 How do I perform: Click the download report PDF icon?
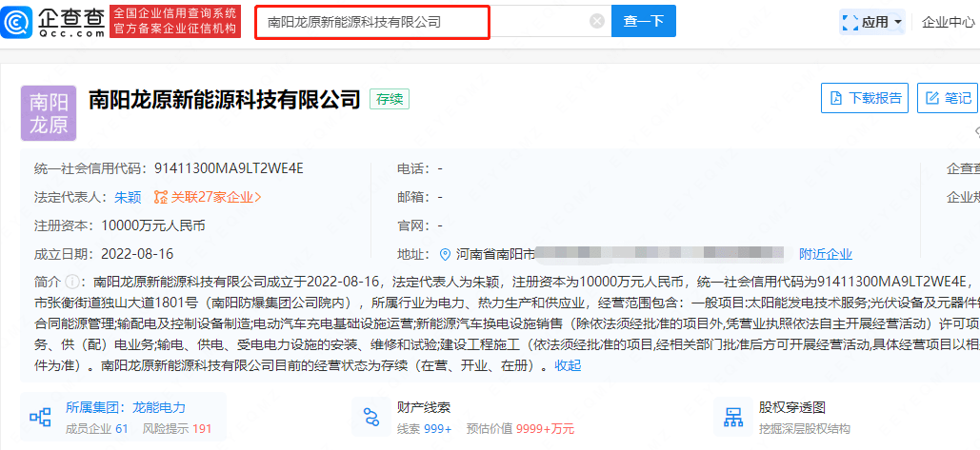(x=835, y=98)
